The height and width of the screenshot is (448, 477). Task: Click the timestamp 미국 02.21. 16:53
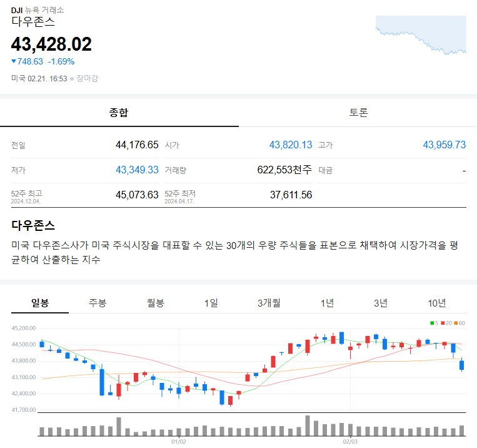click(39, 79)
